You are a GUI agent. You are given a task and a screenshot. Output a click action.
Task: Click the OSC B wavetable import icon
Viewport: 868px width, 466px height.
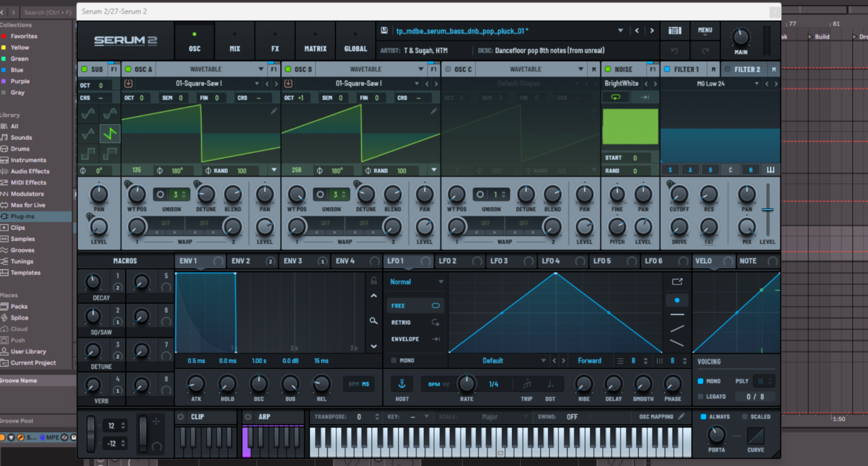pyautogui.click(x=288, y=83)
